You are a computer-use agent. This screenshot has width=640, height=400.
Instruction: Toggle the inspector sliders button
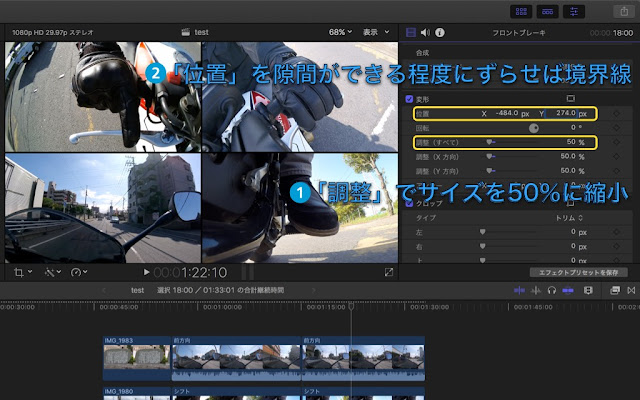point(573,11)
